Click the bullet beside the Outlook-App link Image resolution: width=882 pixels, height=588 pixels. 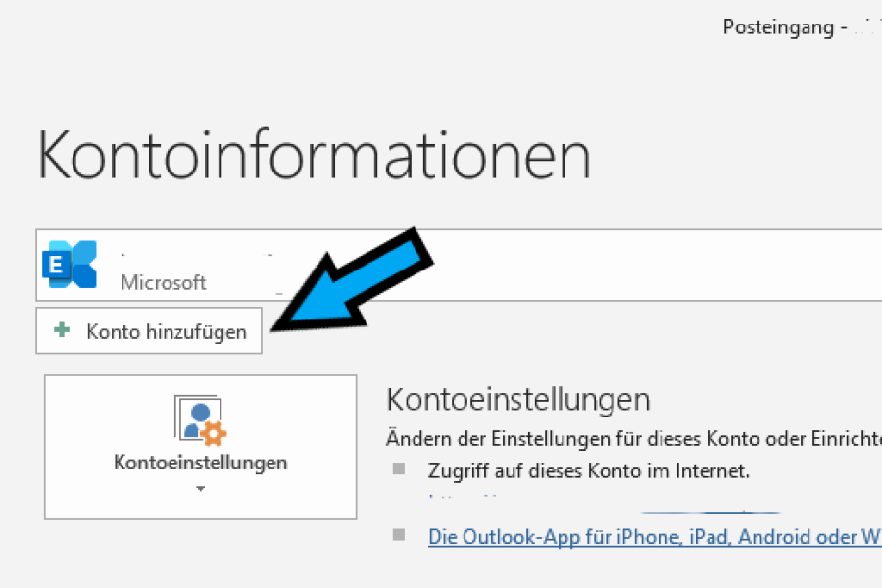[x=398, y=535]
